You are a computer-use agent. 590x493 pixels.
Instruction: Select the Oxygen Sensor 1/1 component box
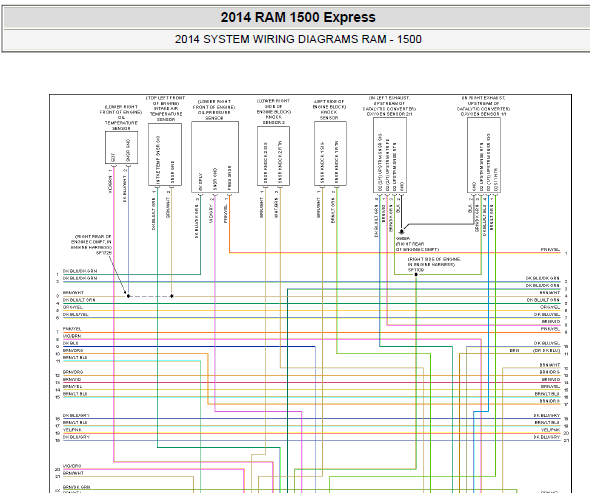coord(484,155)
